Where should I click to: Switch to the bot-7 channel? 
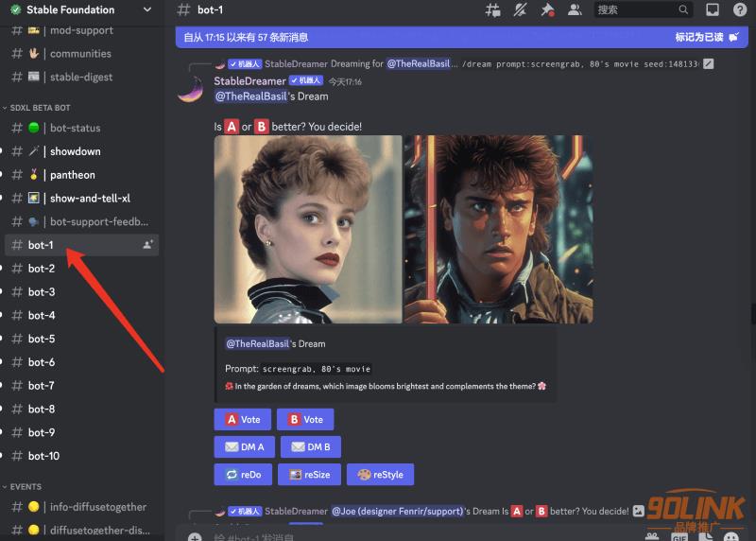click(x=82, y=386)
